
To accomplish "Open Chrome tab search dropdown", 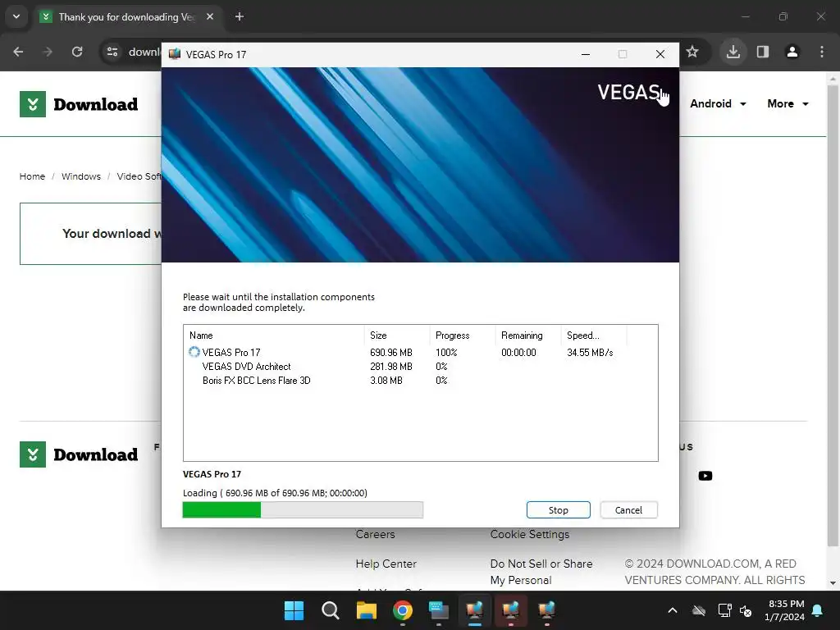I will pos(16,16).
